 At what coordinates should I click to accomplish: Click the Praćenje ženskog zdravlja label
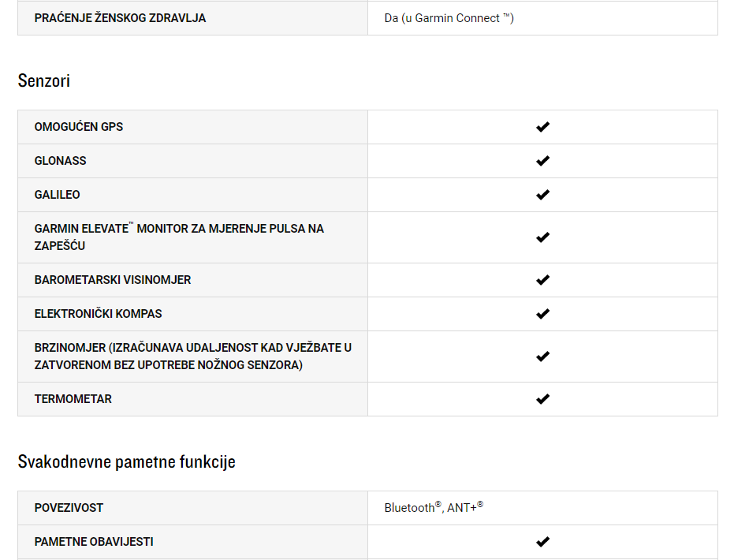point(120,18)
